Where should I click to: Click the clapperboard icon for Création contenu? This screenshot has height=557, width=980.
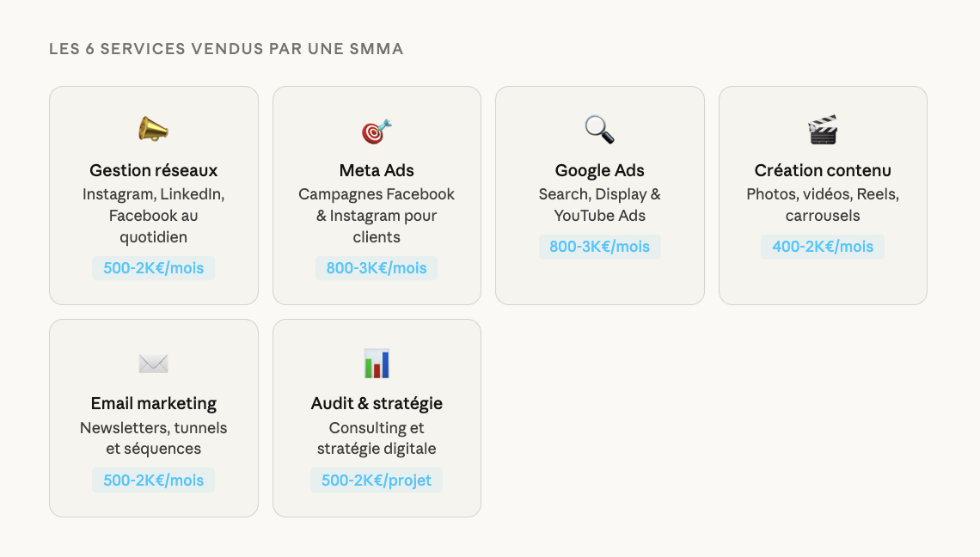[x=823, y=130]
